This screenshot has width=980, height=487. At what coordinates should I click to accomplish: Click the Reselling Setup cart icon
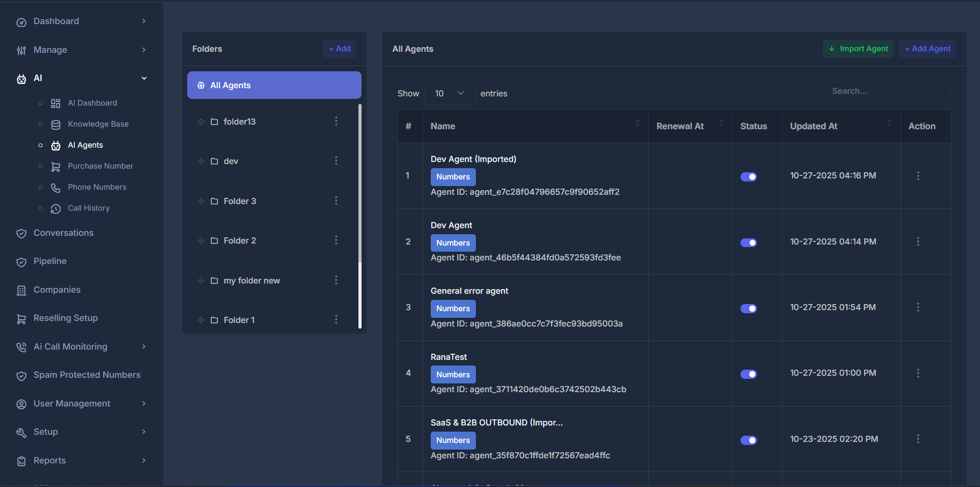pyautogui.click(x=21, y=319)
